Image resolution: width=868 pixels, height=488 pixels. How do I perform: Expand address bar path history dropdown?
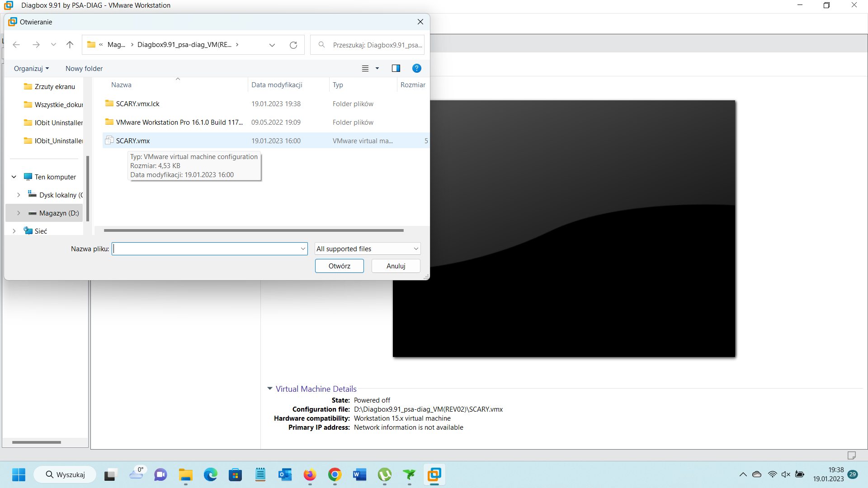pyautogui.click(x=272, y=45)
